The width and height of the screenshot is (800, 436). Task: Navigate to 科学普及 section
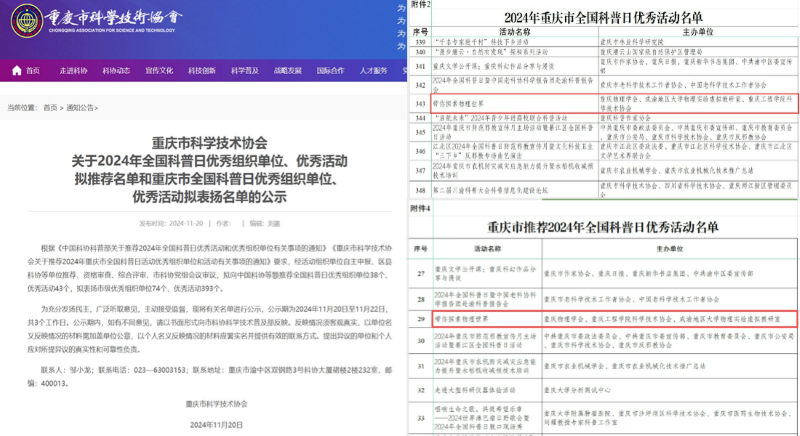[x=245, y=71]
